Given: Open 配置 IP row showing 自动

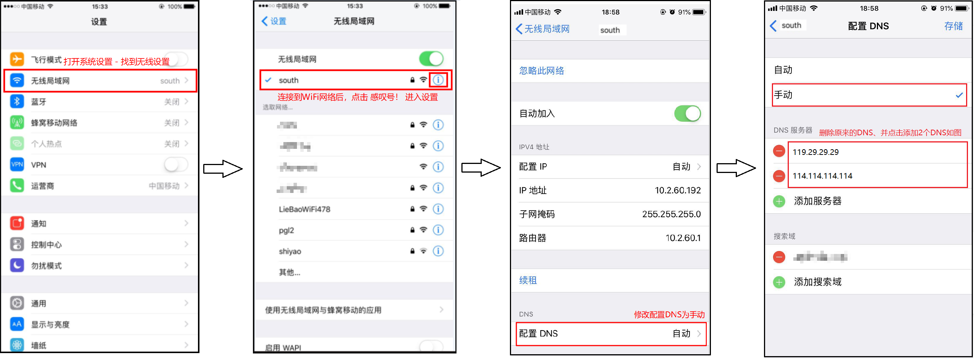Looking at the screenshot, I should pyautogui.click(x=610, y=167).
